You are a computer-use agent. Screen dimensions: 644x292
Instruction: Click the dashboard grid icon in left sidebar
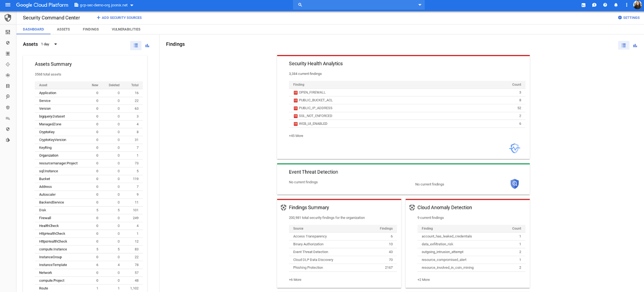coord(8,32)
